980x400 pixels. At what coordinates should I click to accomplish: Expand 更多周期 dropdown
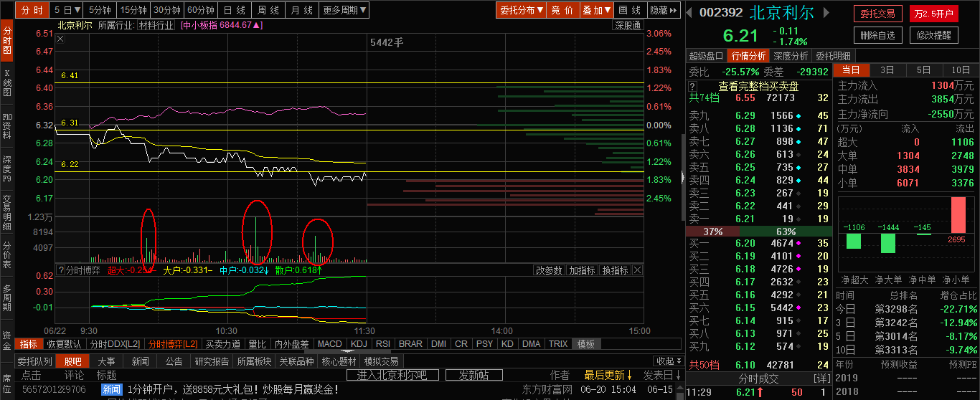pyautogui.click(x=344, y=10)
